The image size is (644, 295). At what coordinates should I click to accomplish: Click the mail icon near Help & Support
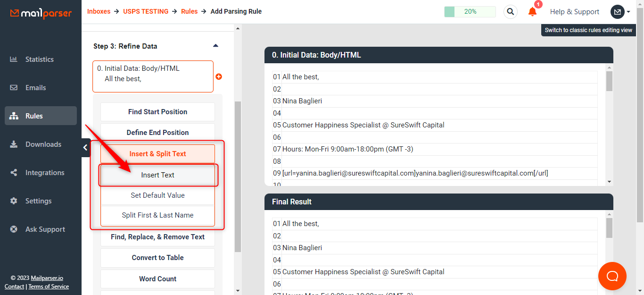tap(617, 11)
